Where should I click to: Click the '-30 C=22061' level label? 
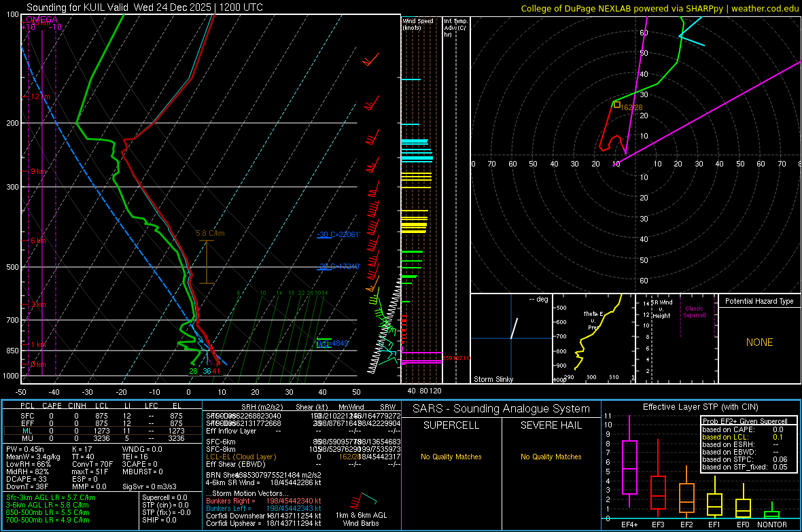(338, 234)
